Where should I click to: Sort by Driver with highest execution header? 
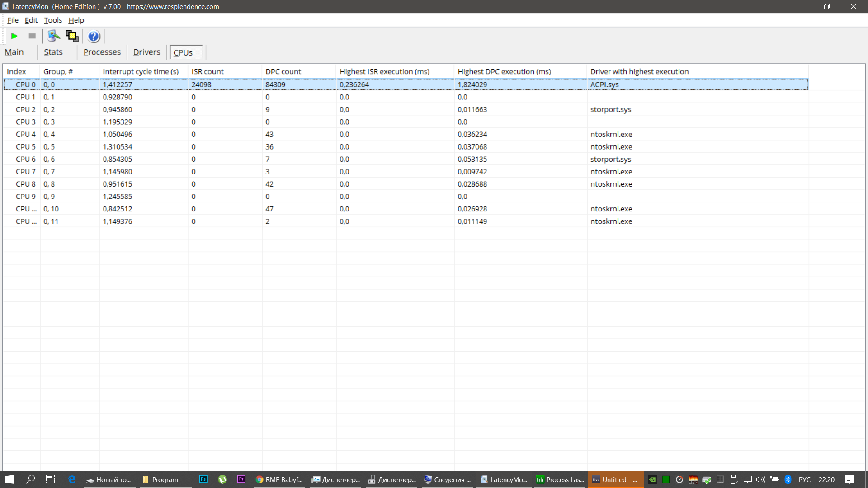(x=639, y=72)
